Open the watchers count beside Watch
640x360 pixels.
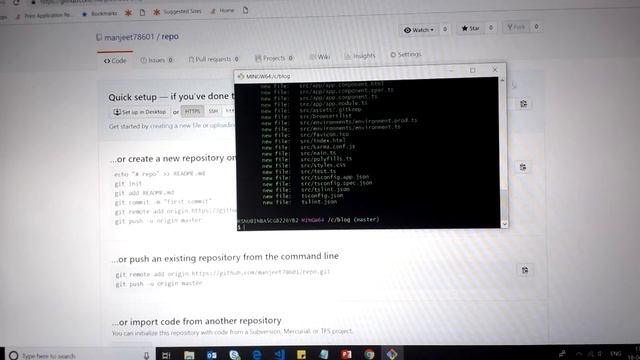pos(445,29)
